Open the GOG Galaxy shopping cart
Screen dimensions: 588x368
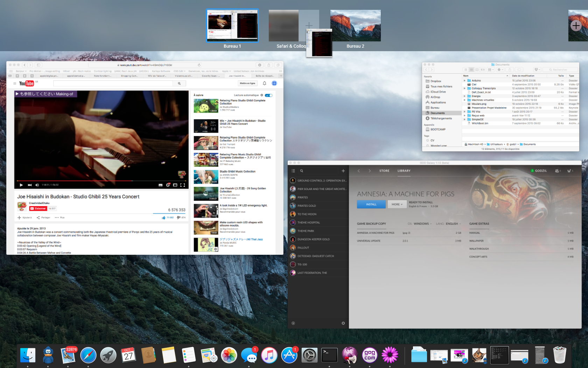pyautogui.click(x=569, y=171)
